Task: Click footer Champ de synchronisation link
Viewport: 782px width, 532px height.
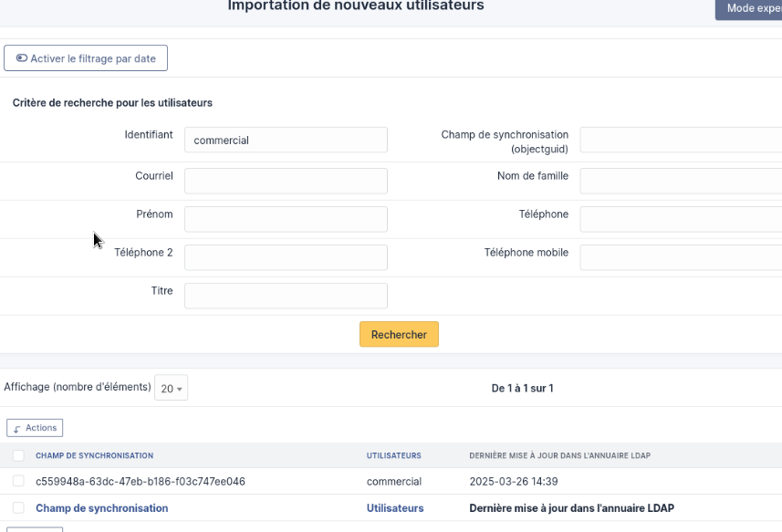Action: (x=101, y=508)
